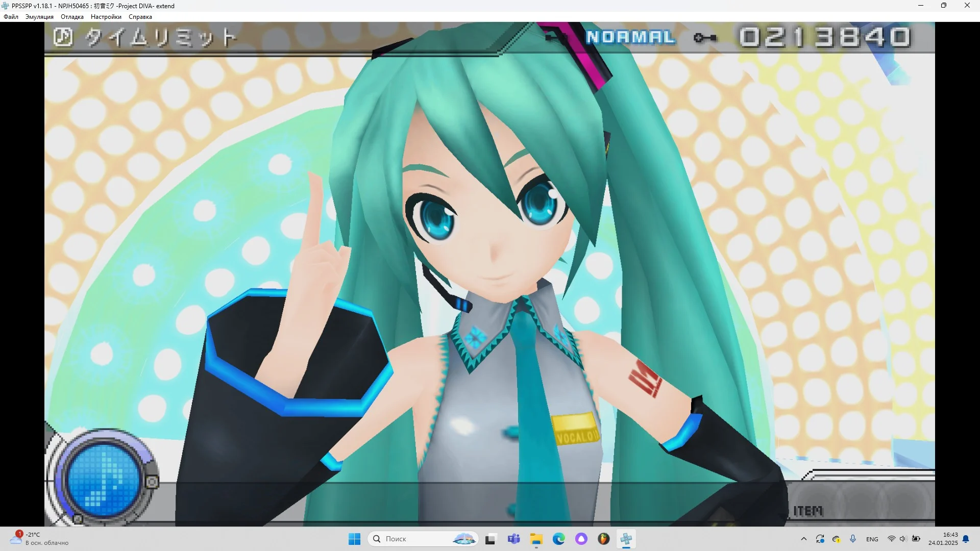Click the Japanese song title text
The width and height of the screenshot is (980, 551).
click(160, 37)
